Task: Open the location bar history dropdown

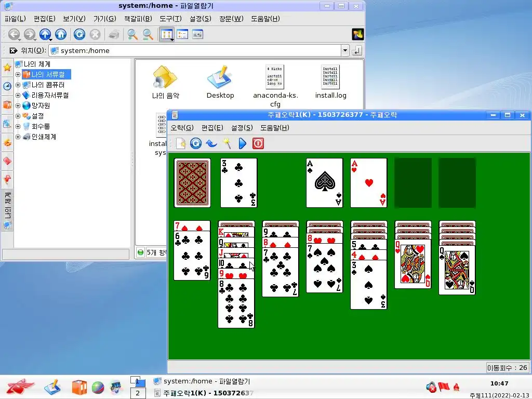Action: (x=345, y=50)
